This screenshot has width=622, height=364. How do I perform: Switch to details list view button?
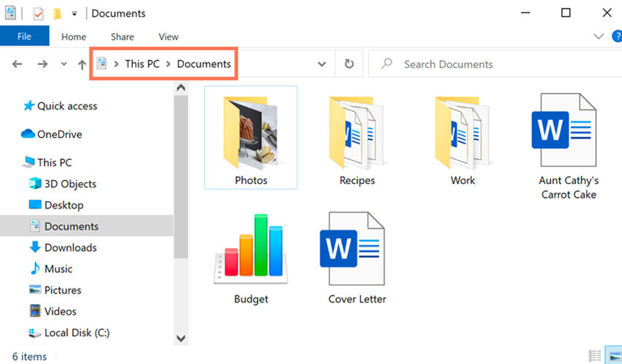(594, 356)
